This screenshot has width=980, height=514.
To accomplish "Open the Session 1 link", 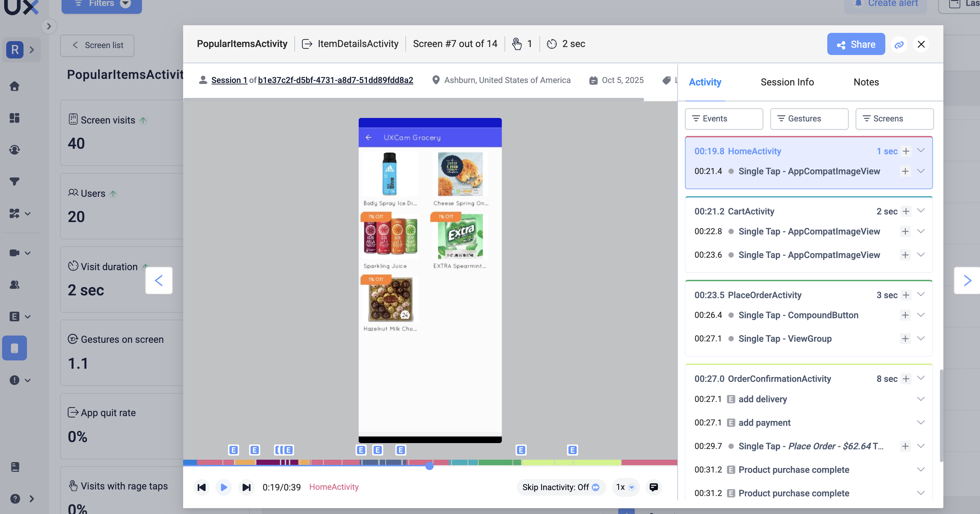I will [229, 80].
